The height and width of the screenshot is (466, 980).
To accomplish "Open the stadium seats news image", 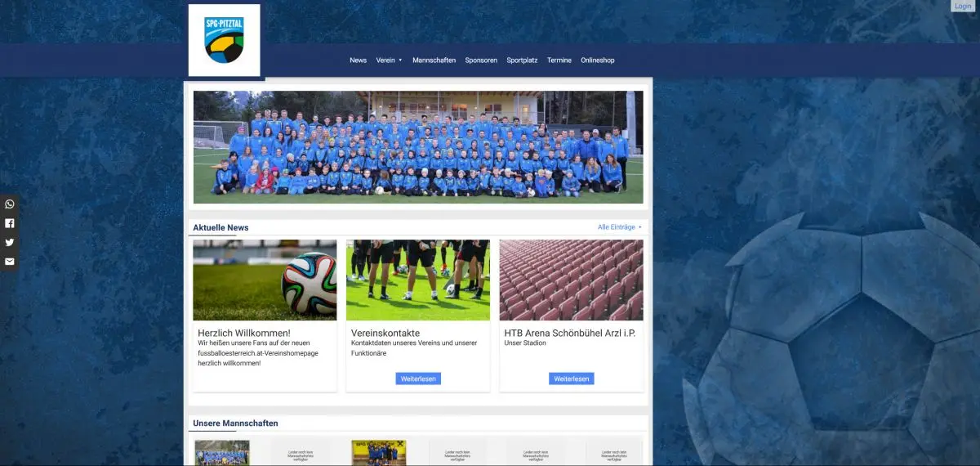I will [x=572, y=280].
